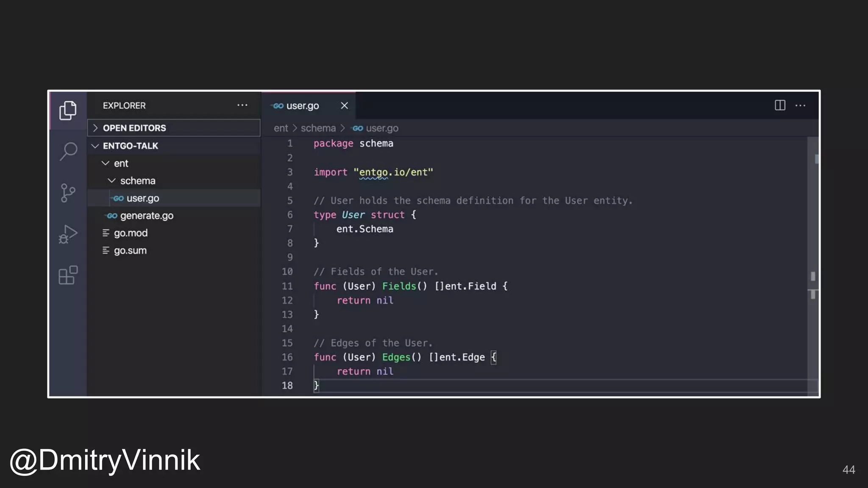The width and height of the screenshot is (868, 488).
Task: Select the user.go editor tab
Action: click(x=302, y=106)
